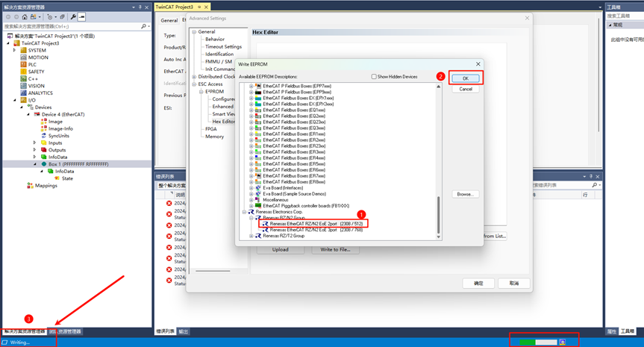The height and width of the screenshot is (347, 644).
Task: Expand the Renesas RZ/T2 Group node
Action: point(251,236)
